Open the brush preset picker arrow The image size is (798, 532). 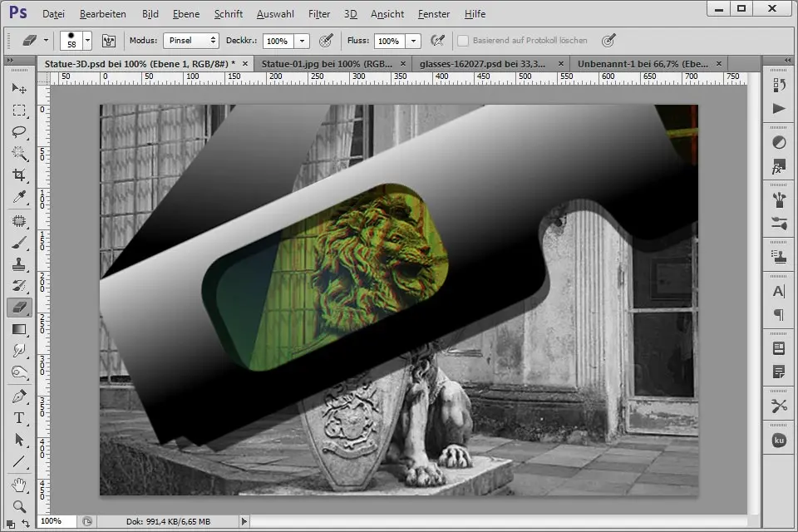tap(87, 40)
